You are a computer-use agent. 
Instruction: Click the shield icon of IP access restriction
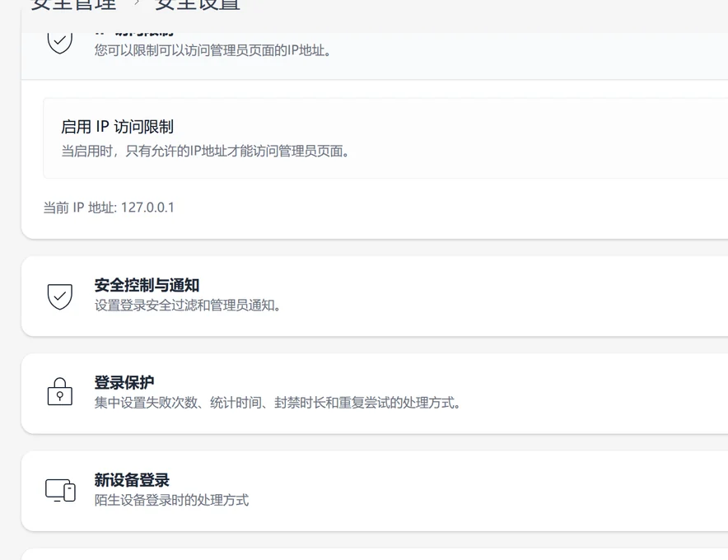(x=60, y=43)
